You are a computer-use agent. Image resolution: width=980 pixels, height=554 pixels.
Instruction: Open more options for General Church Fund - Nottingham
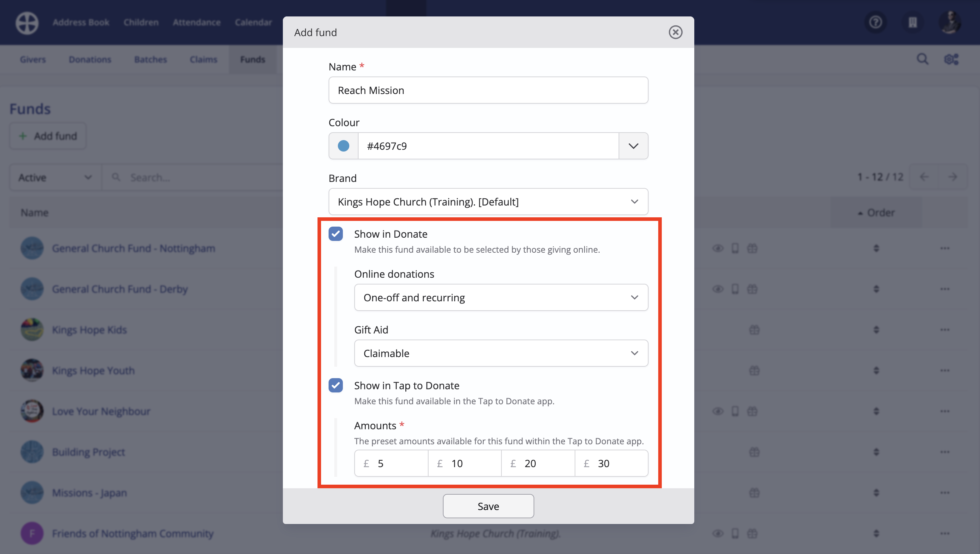click(x=945, y=248)
